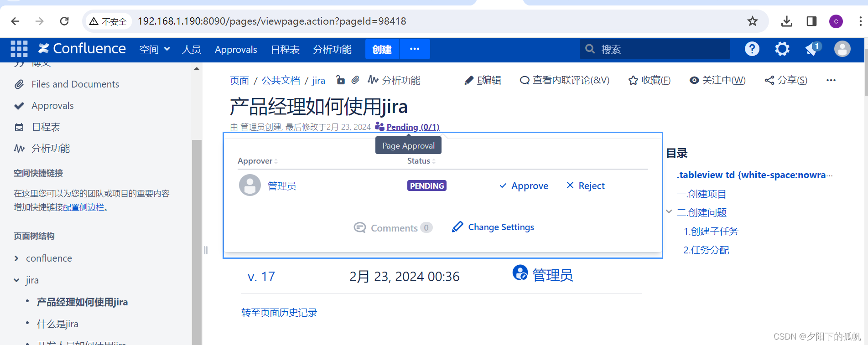Bookmark this page with the star icon
868x345 pixels.
point(753,21)
